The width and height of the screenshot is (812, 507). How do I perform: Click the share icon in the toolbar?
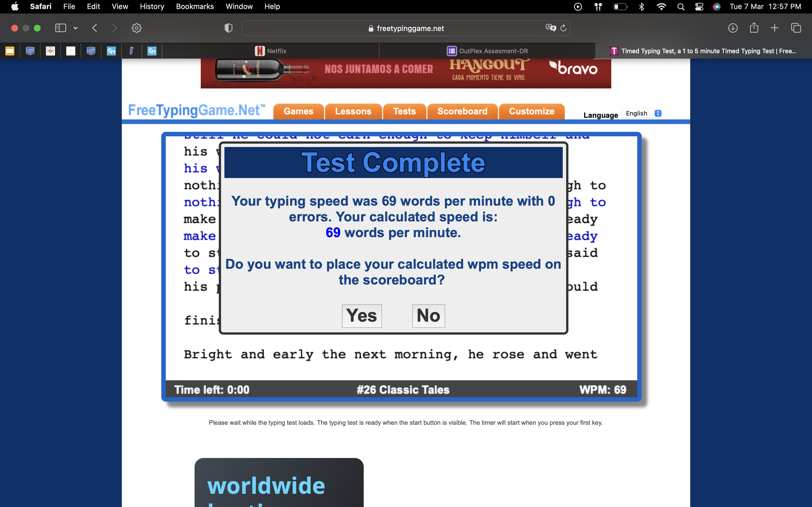754,28
